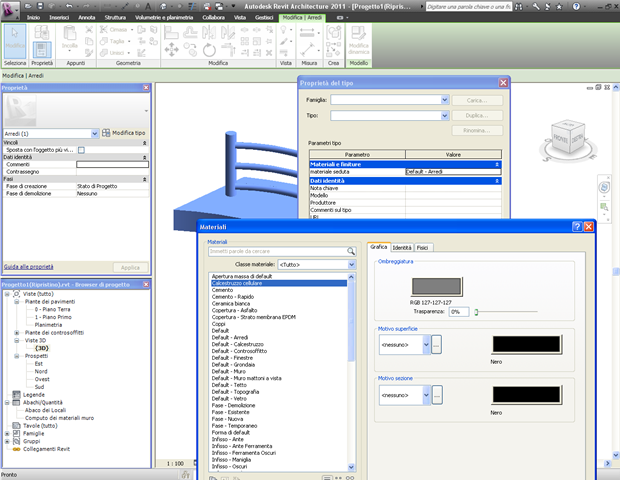Collapse the Prospetti tree node

point(17,355)
